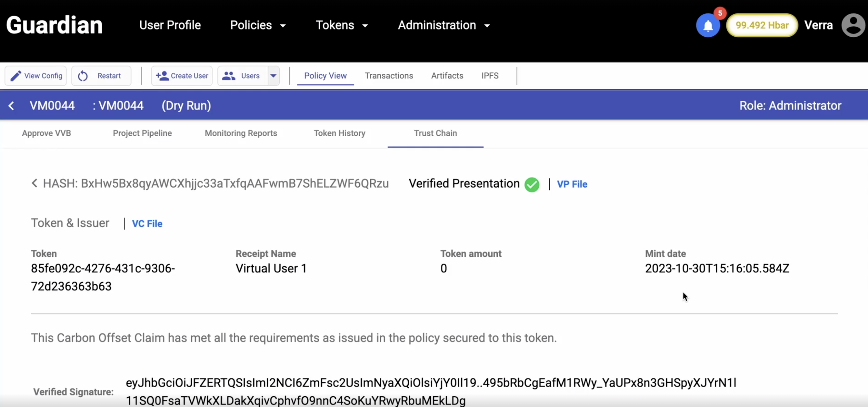Click the Create User person-plus icon
This screenshot has width=868, height=407.
tap(162, 76)
